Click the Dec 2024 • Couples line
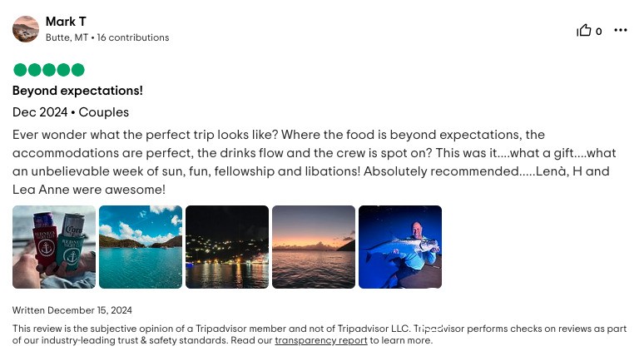 (x=71, y=112)
